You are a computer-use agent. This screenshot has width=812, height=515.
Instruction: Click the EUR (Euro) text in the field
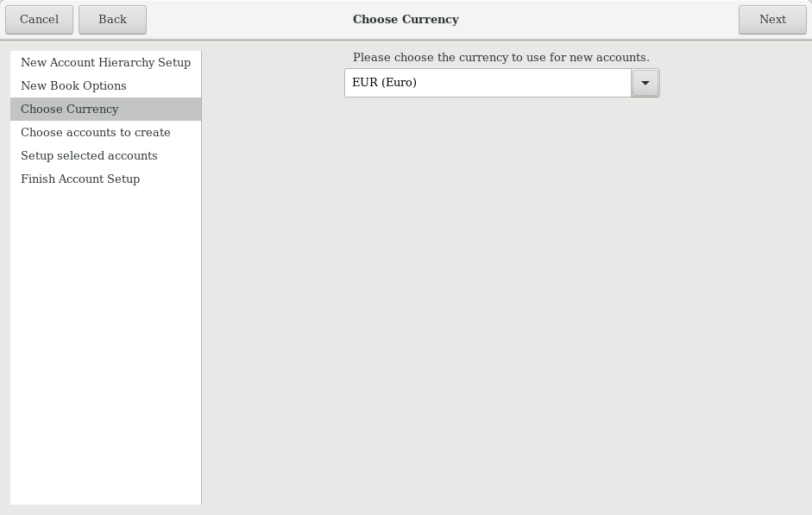click(x=384, y=83)
